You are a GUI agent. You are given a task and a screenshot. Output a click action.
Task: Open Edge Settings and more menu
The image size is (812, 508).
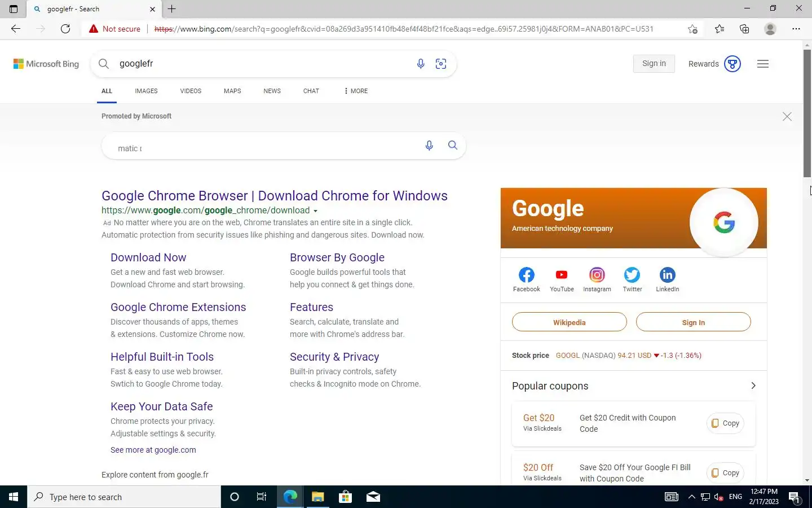(796, 29)
